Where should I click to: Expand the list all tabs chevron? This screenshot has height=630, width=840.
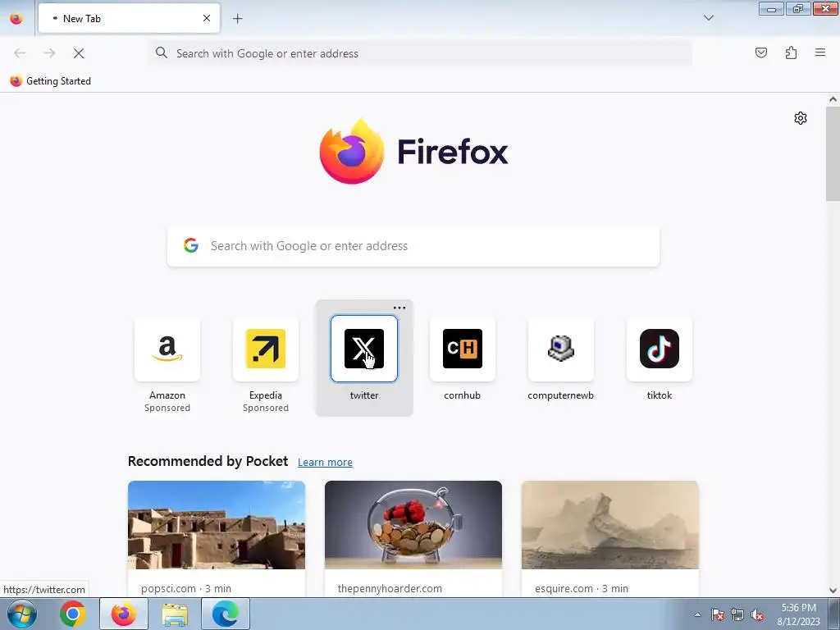[x=708, y=18]
